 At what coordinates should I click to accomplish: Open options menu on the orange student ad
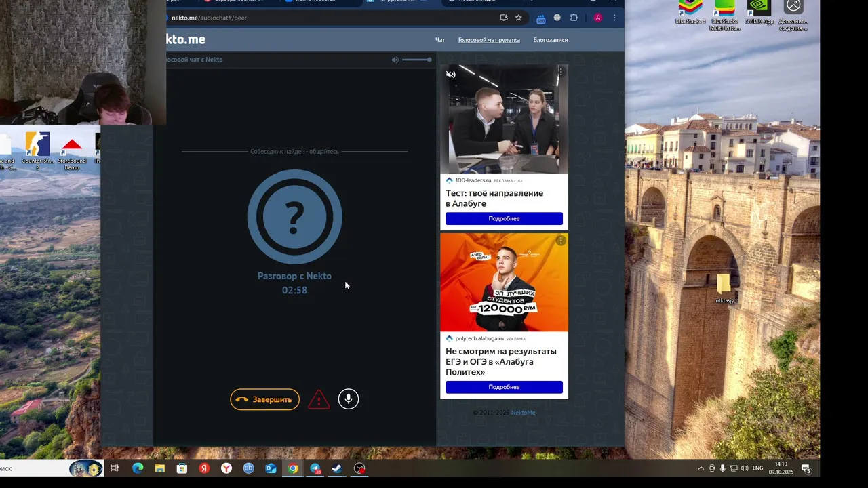(561, 241)
